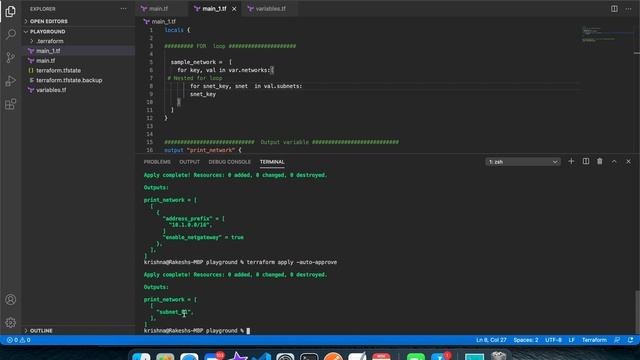Create a new terminal with plus icon
This screenshot has width=640, height=360.
(571, 162)
